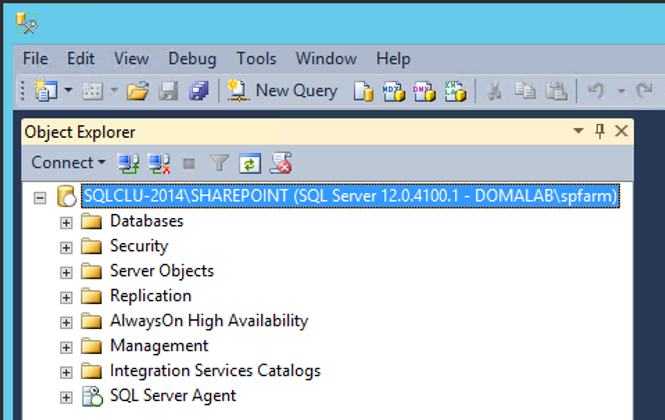Image resolution: width=665 pixels, height=420 pixels.
Task: Expand the Management node
Action: point(66,347)
